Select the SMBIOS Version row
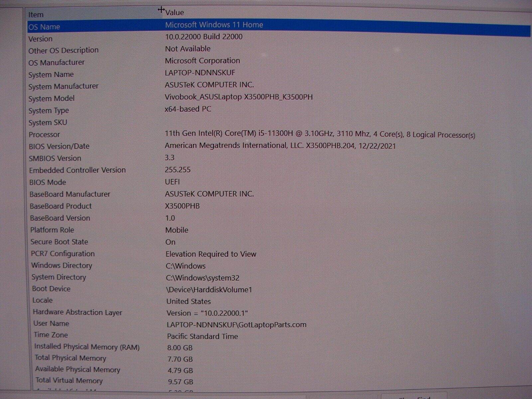532x399 pixels. 55,158
